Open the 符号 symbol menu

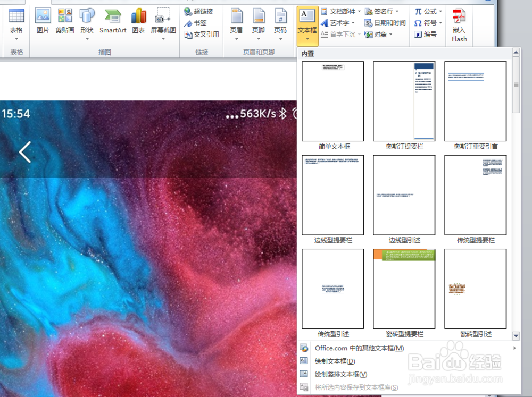428,23
